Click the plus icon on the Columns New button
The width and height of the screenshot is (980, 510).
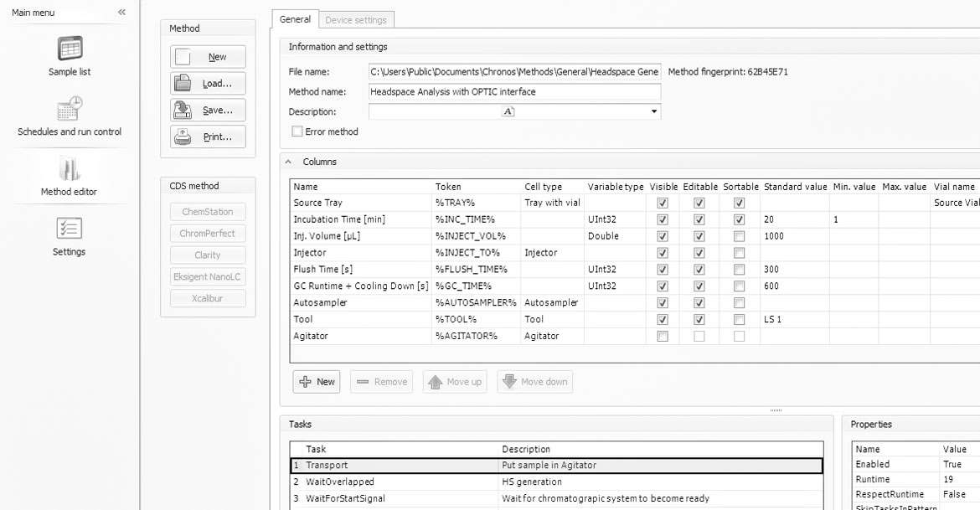(x=305, y=382)
